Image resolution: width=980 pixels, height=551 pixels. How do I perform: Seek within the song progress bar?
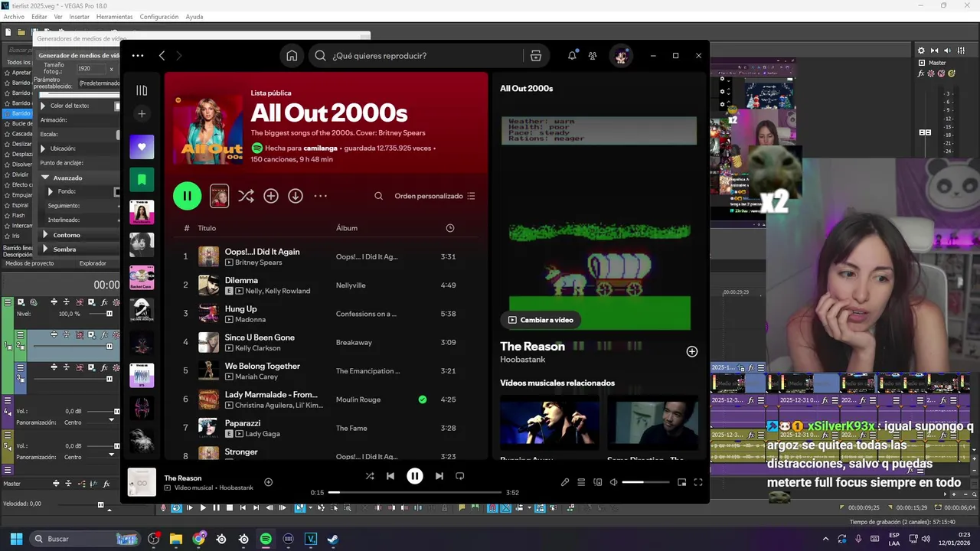pos(415,493)
